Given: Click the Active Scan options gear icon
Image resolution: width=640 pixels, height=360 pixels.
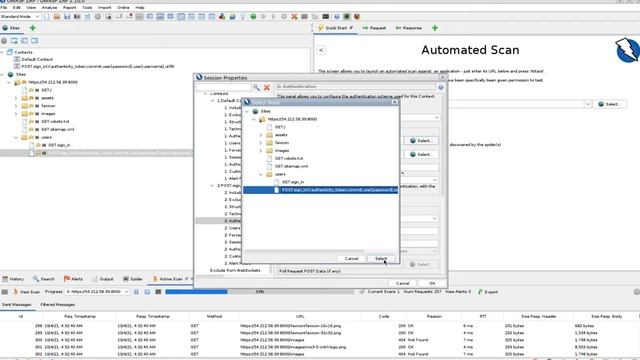Looking at the screenshot, I should (x=636, y=292).
